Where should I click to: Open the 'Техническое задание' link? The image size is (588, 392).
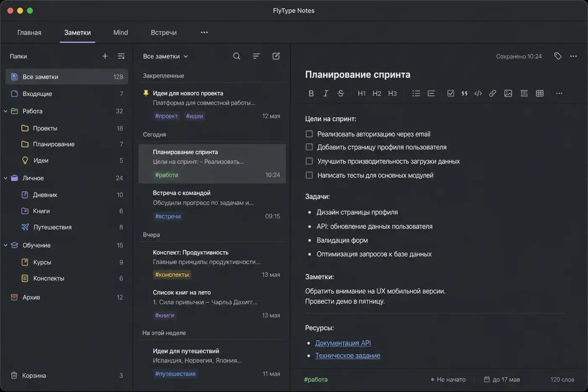[347, 355]
